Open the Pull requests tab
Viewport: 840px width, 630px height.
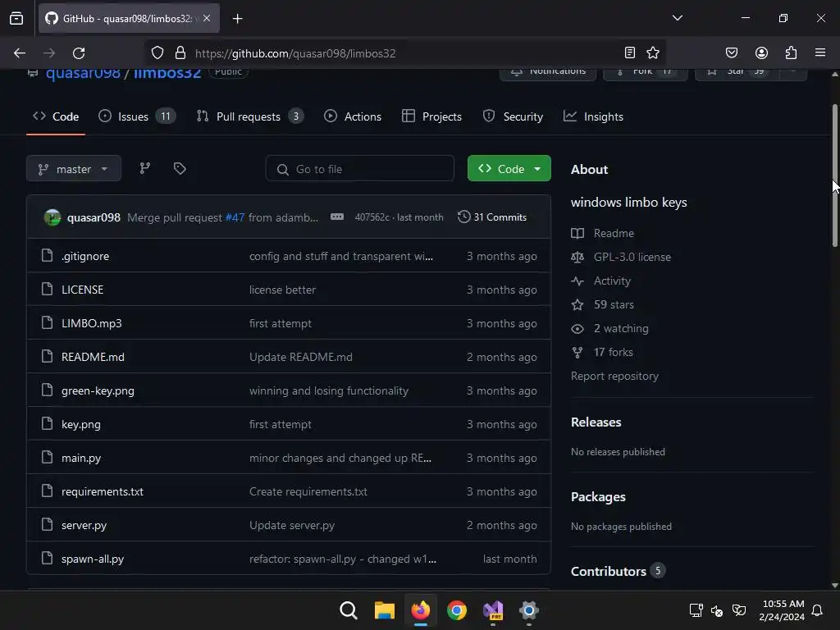pyautogui.click(x=249, y=116)
